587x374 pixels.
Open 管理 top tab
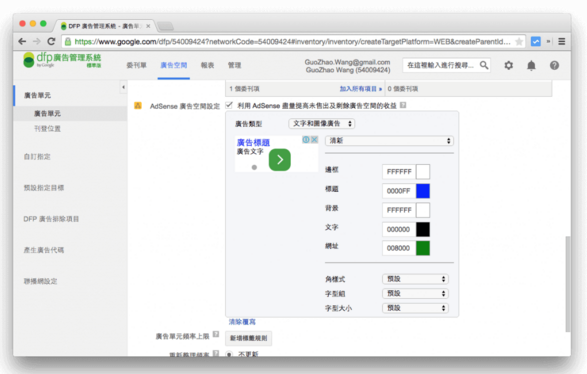[235, 65]
